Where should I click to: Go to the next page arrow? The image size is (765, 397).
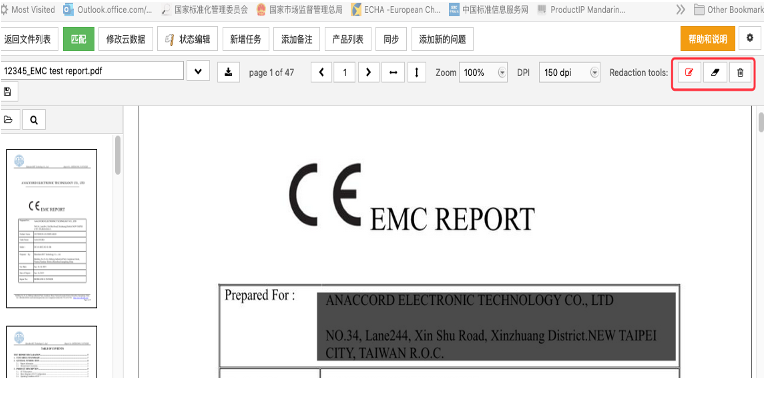368,72
